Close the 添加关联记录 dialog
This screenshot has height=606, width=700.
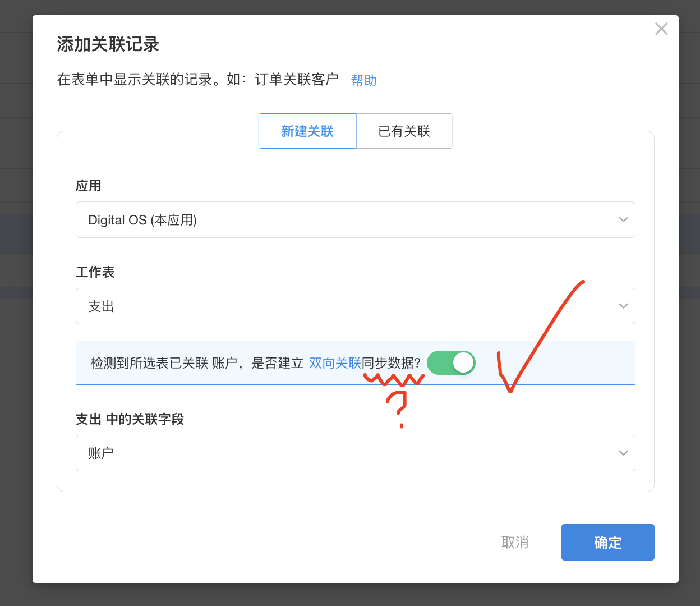[661, 29]
